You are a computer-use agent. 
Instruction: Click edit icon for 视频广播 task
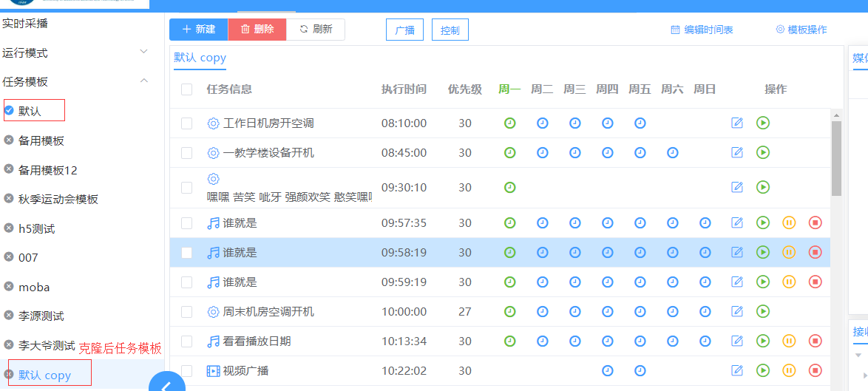point(736,370)
